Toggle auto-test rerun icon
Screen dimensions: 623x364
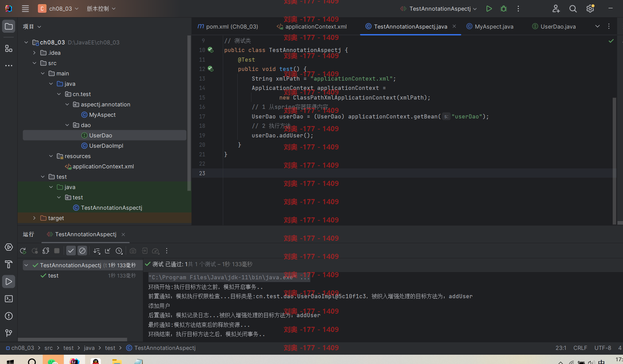point(46,251)
